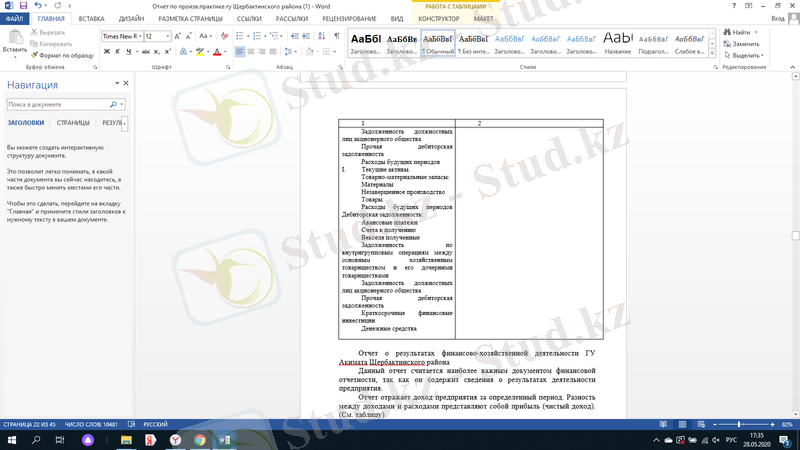The image size is (800, 450).
Task: Show СТРАНИЦЫ tab in navigation pane
Action: [73, 123]
